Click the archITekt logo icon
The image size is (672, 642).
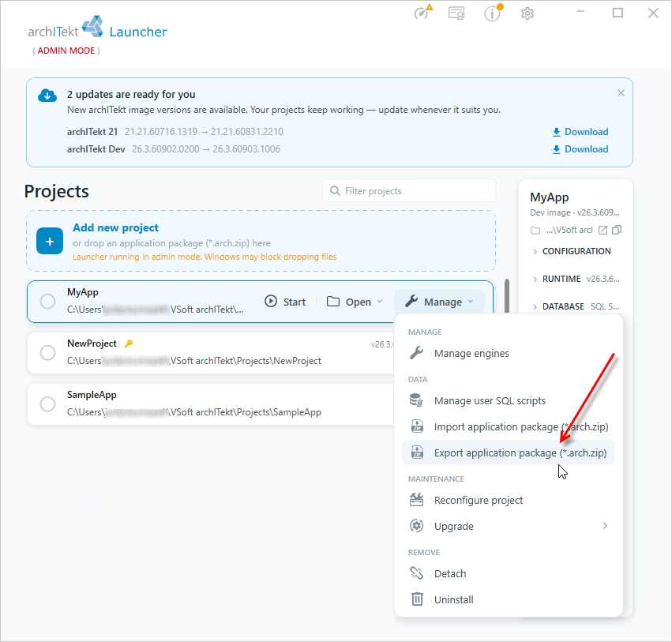coord(92,26)
